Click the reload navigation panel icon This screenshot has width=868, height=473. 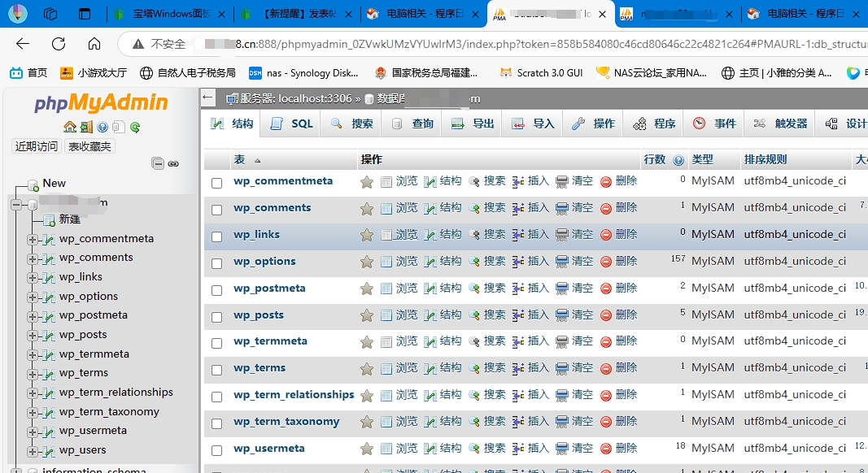coord(135,128)
